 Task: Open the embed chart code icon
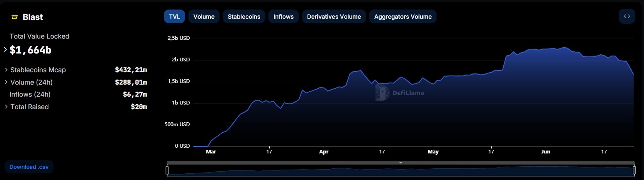coord(627,17)
